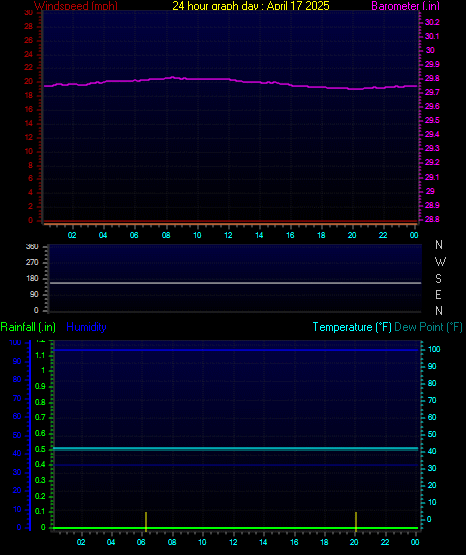Click the blue humidity line near the 100 level
The height and width of the screenshot is (555, 466).
click(235, 350)
